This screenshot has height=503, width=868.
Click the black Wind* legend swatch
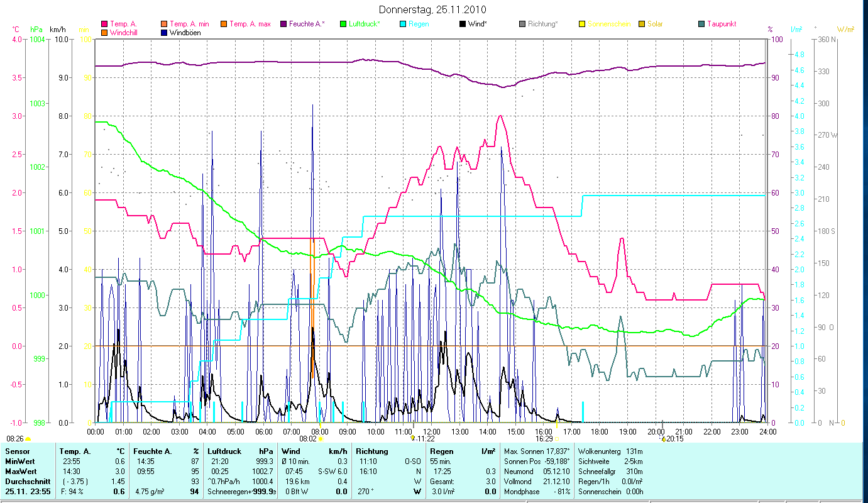point(463,24)
